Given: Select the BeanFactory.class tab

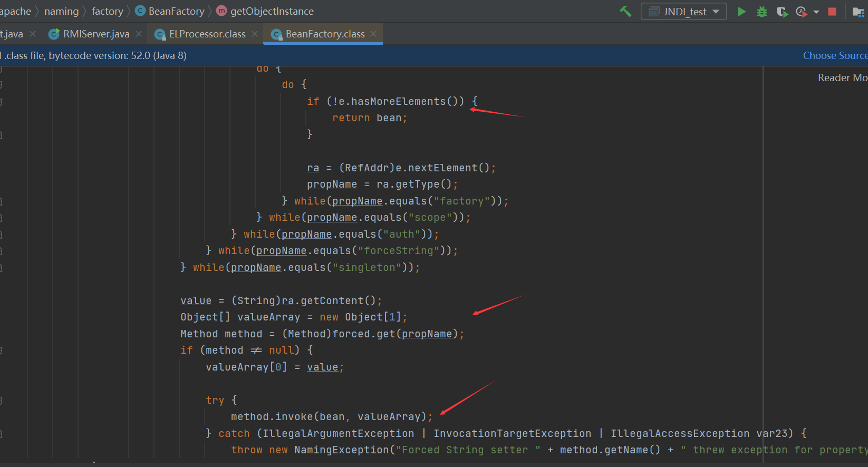Looking at the screenshot, I should click(x=325, y=34).
